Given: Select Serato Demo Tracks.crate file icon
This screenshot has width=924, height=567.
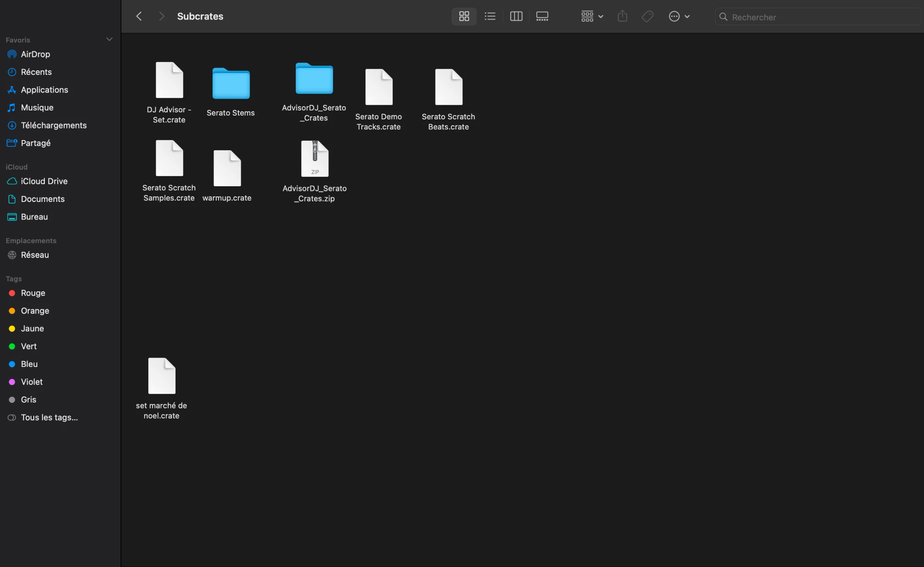Looking at the screenshot, I should point(379,87).
